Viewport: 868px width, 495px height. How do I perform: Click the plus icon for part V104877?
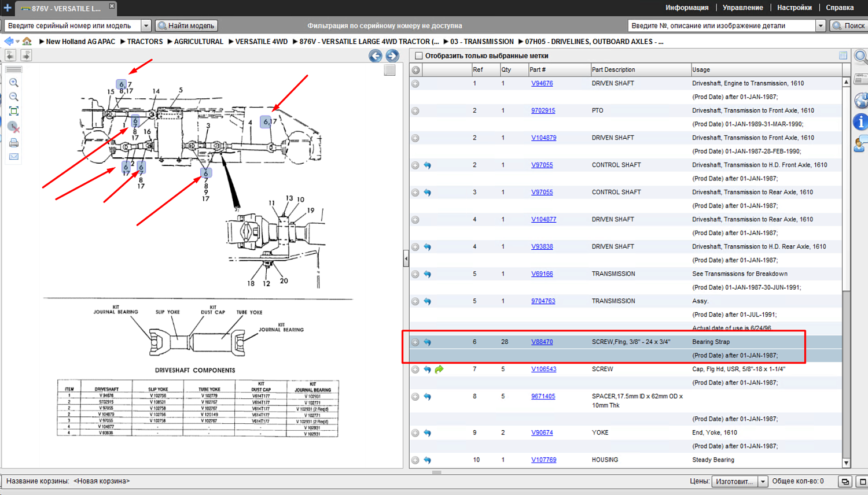point(415,220)
